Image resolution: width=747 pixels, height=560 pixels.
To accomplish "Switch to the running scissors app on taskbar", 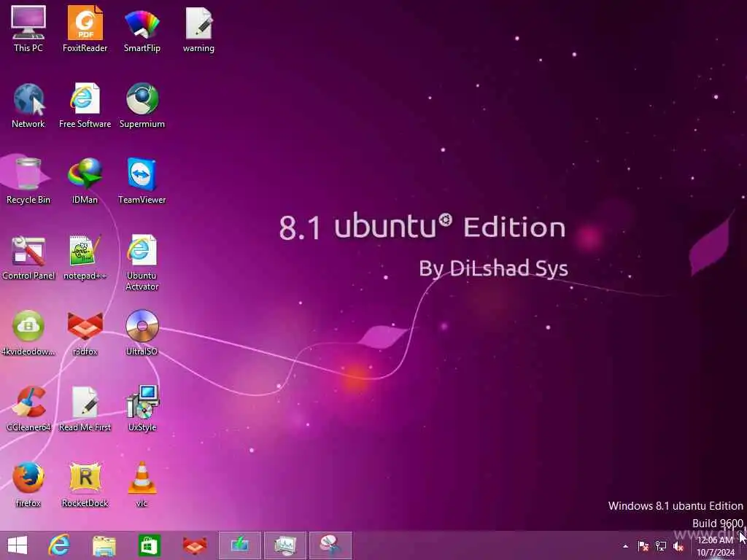I will [x=330, y=545].
